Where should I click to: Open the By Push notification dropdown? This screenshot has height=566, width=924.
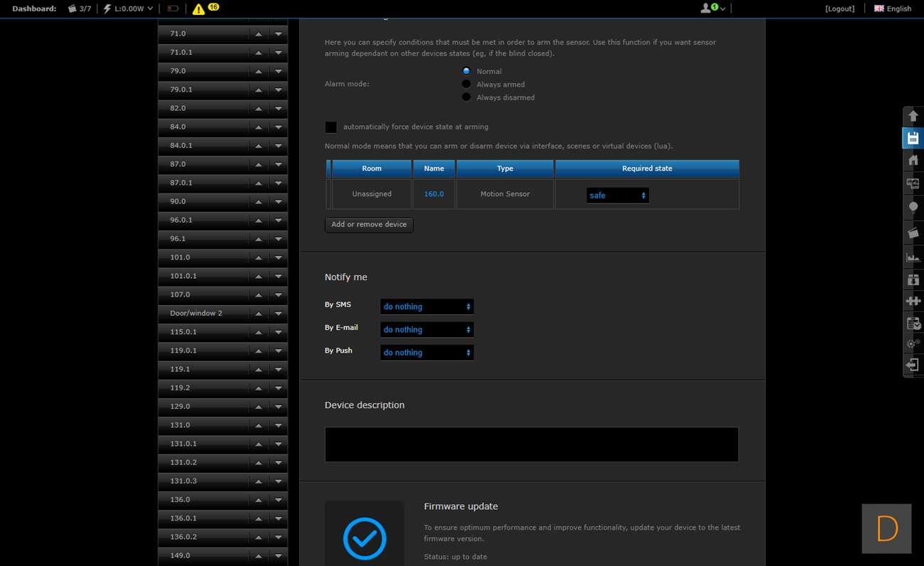point(426,353)
